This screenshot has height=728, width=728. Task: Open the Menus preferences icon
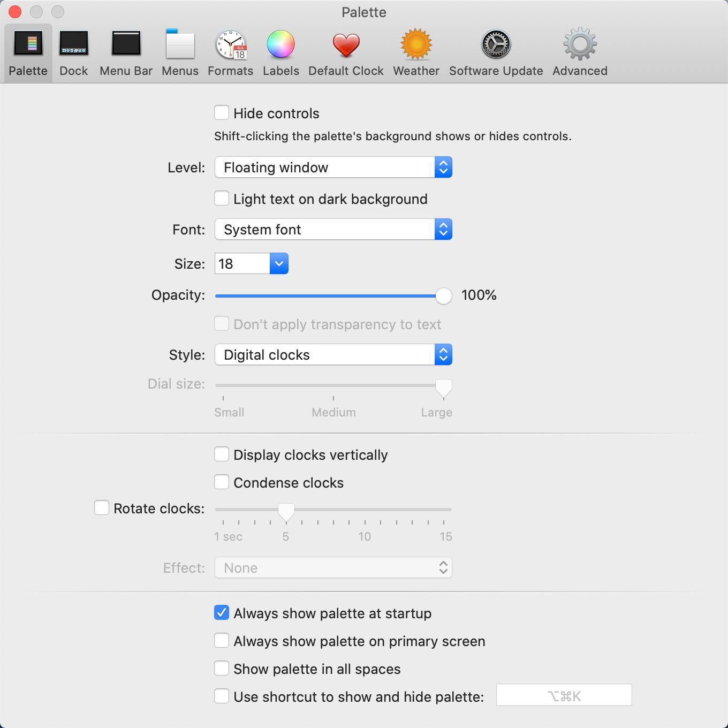(x=180, y=43)
